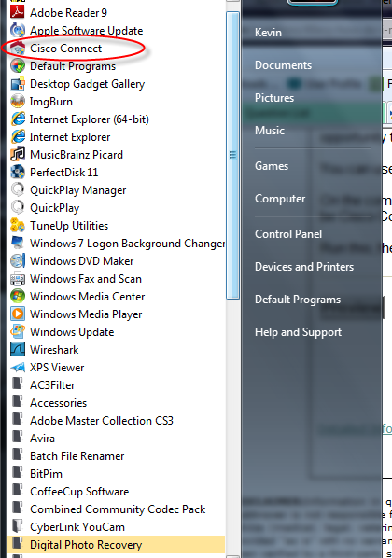The image size is (392, 558).
Task: Open Games from the Start menu
Action: click(x=272, y=166)
